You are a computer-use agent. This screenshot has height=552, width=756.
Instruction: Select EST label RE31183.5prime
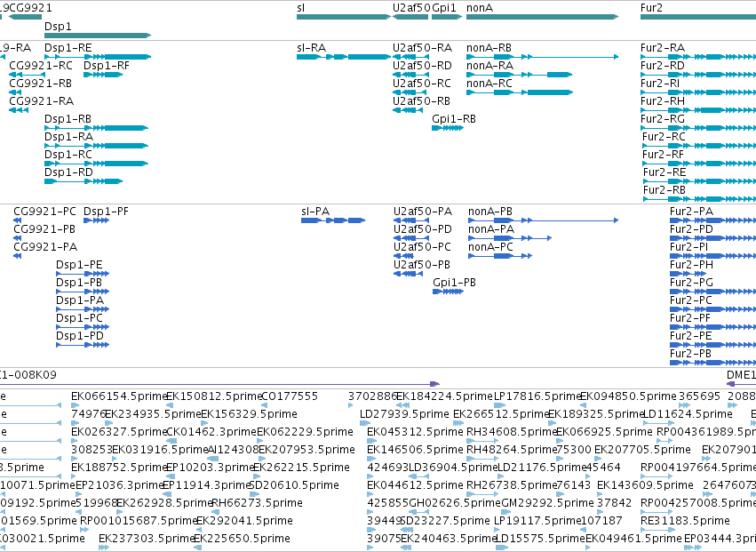pyautogui.click(x=685, y=521)
